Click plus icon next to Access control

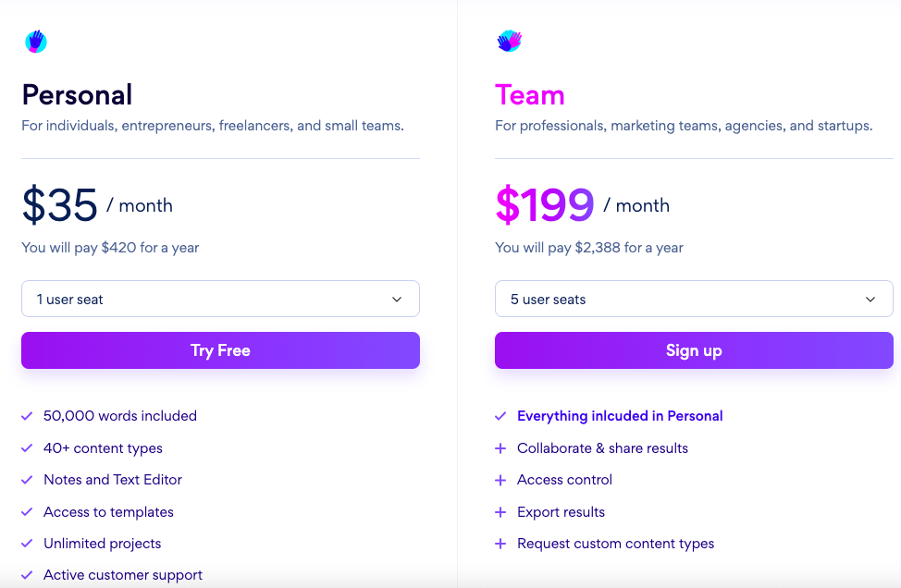pos(500,480)
